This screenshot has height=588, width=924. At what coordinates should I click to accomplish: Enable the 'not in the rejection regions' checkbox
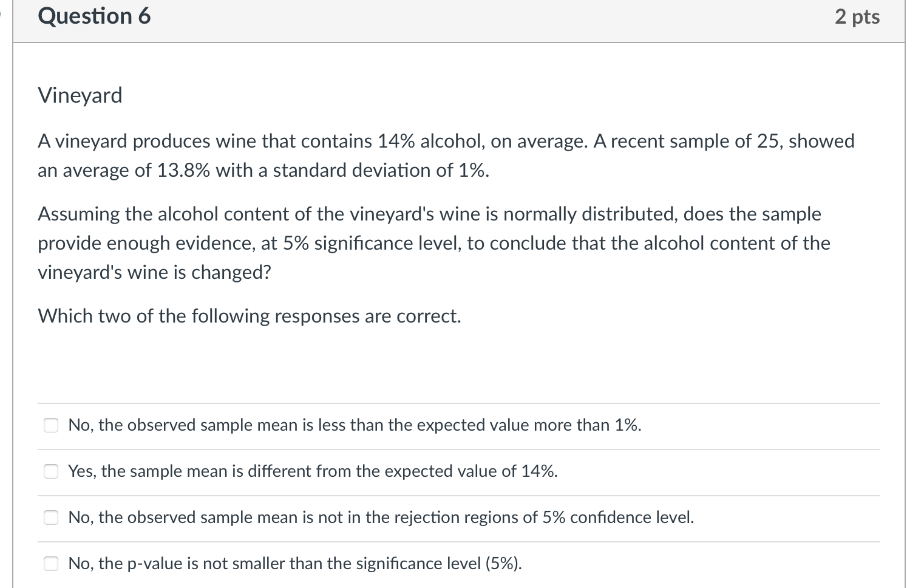click(51, 518)
